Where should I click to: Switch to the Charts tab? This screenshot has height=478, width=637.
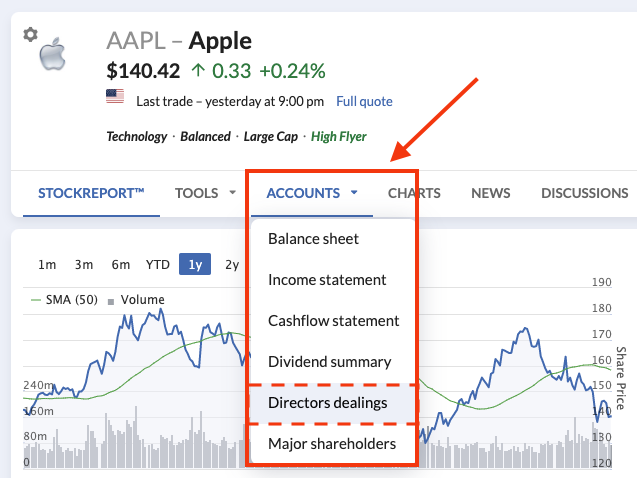tap(414, 193)
